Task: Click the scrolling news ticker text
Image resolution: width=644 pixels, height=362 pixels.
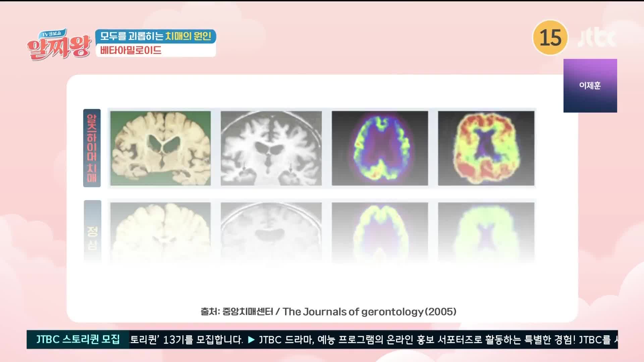Action: click(x=373, y=340)
